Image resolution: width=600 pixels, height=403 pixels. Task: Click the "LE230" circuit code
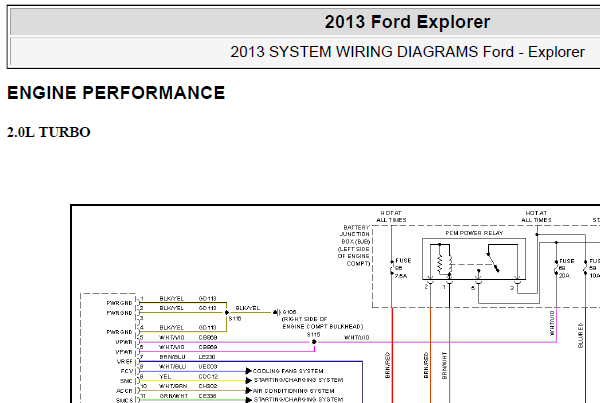(207, 357)
